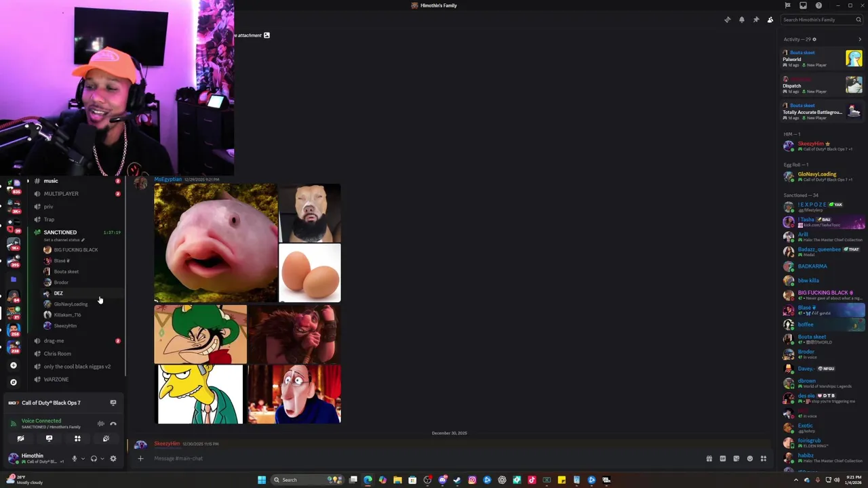The image size is (868, 488).
Task: Add a server with the plus icon
Action: 14,365
